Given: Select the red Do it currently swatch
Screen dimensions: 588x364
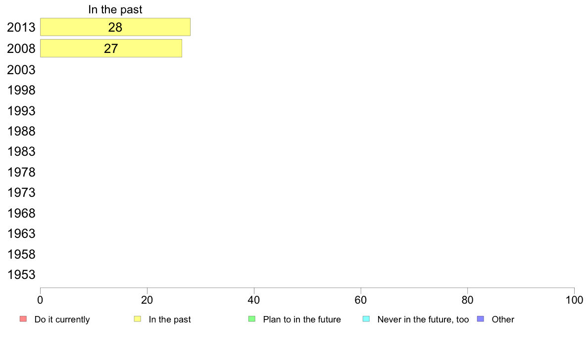Looking at the screenshot, I should [x=23, y=319].
